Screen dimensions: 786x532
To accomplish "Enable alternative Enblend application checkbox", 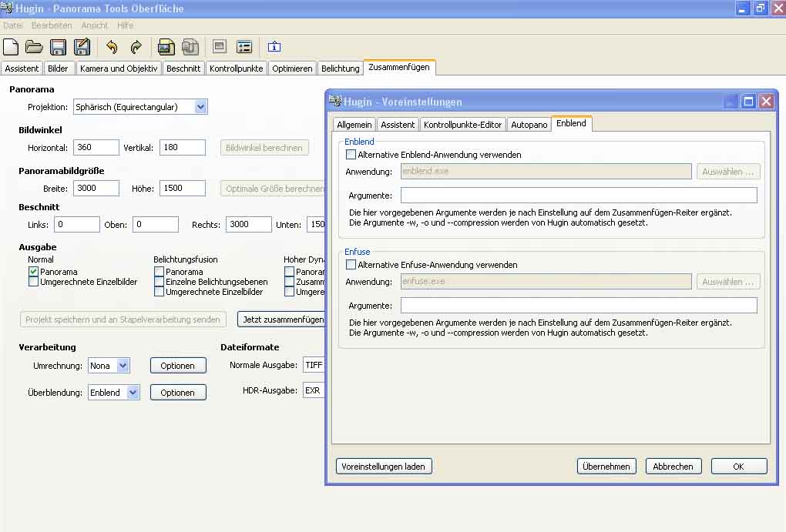I will click(351, 155).
